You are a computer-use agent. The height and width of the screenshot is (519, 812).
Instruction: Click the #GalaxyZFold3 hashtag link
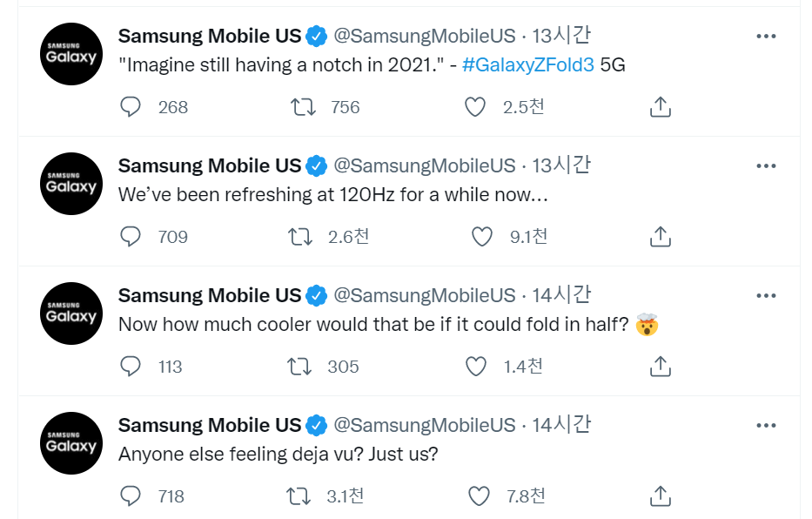(x=528, y=64)
